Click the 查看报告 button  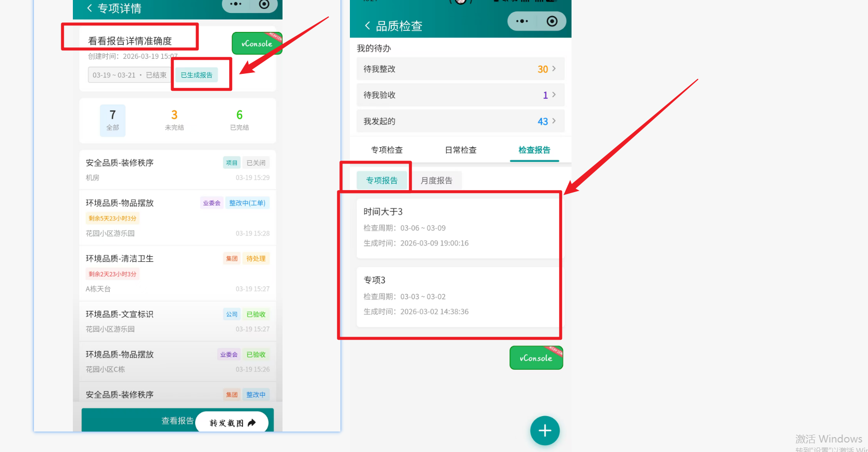[177, 421]
